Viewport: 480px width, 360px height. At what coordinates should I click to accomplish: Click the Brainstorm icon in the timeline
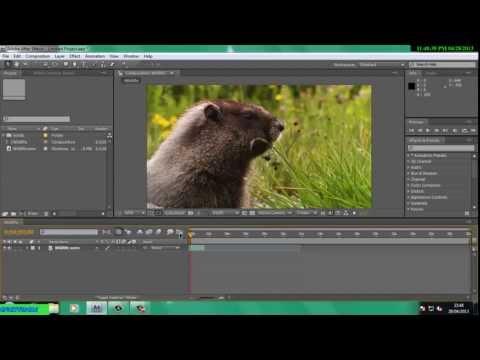170,232
